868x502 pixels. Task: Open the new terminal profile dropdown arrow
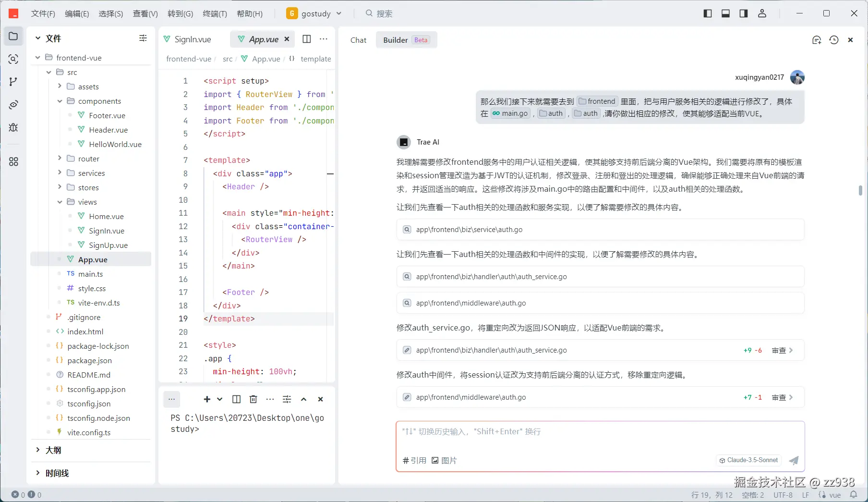(x=220, y=399)
